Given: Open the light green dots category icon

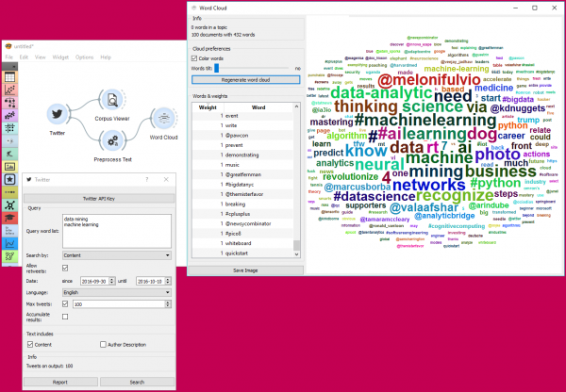Looking at the screenshot, I should tap(9, 256).
